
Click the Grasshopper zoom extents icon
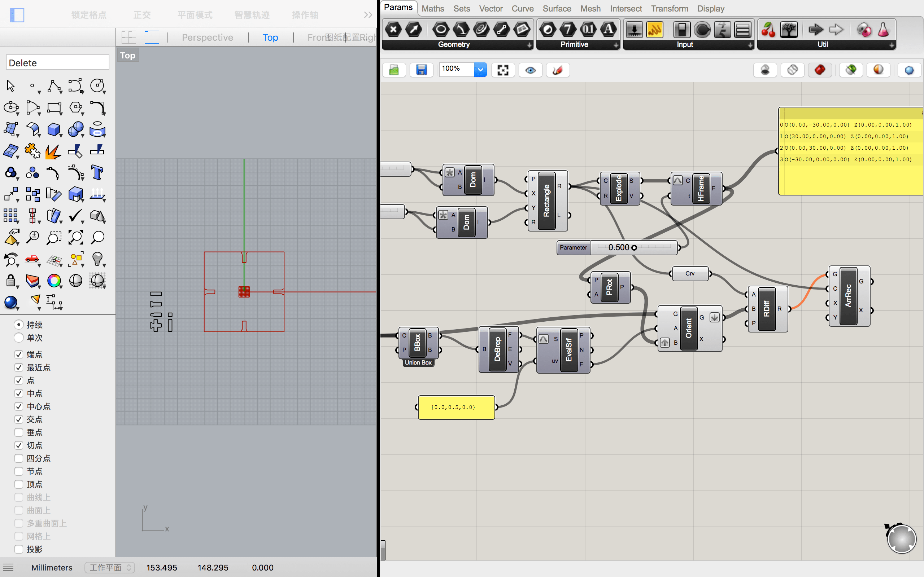point(503,70)
